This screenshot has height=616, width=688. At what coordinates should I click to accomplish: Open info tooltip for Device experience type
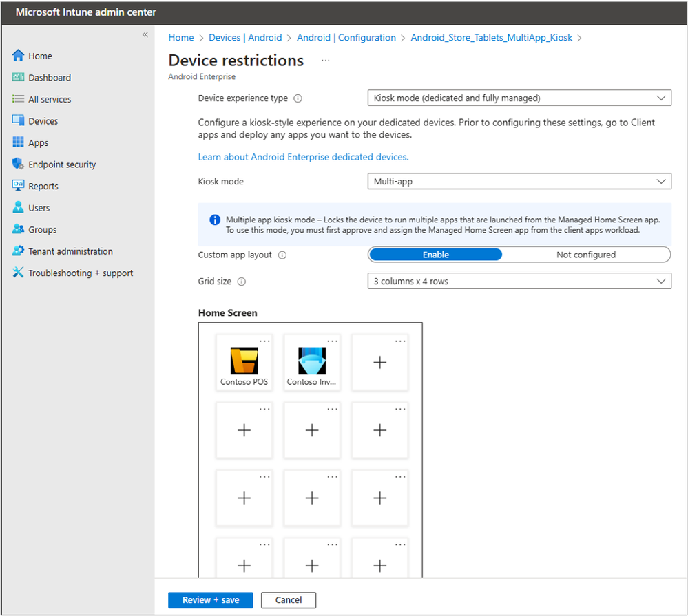point(298,98)
